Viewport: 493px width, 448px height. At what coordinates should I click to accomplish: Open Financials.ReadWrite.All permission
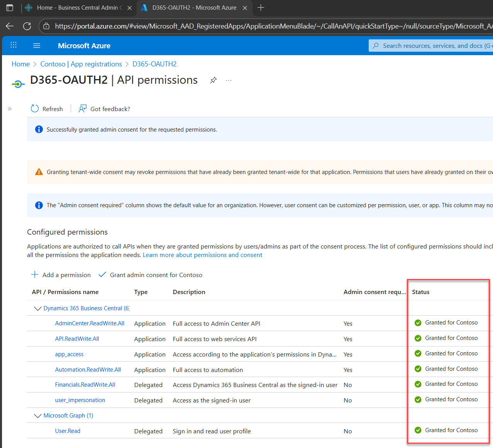(x=85, y=385)
